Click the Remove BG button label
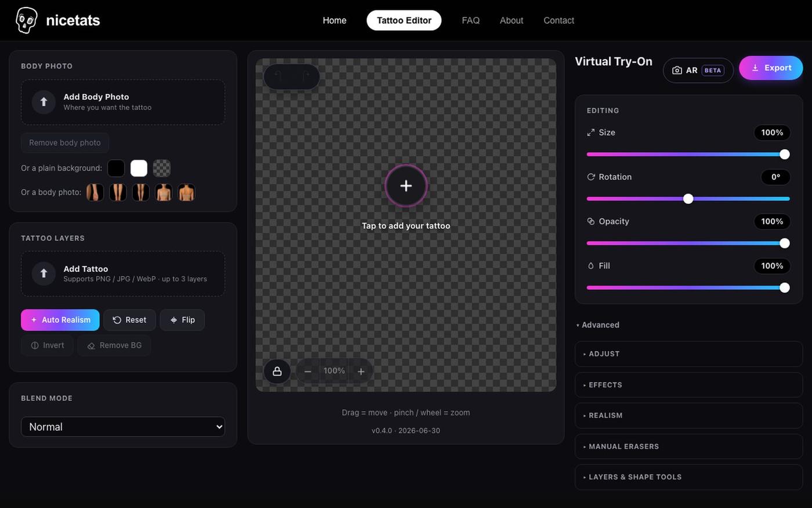The width and height of the screenshot is (812, 508). tap(121, 345)
